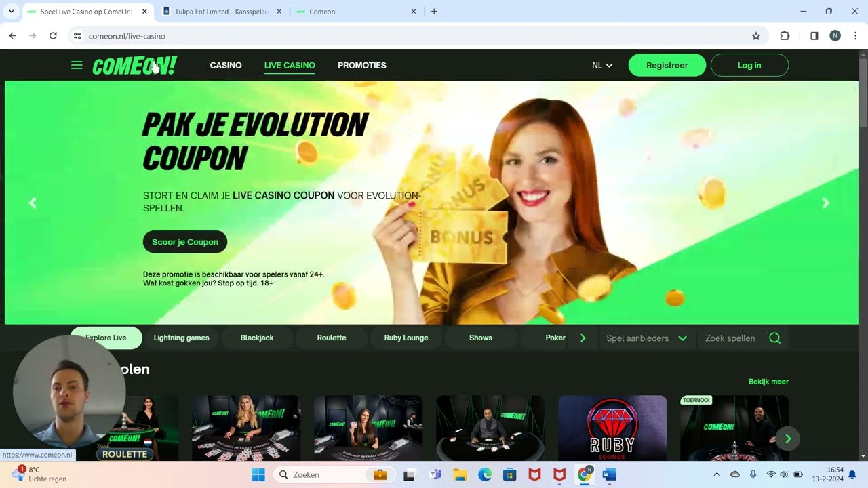The width and height of the screenshot is (868, 488).
Task: Open the CASINO nav item
Action: (x=226, y=65)
